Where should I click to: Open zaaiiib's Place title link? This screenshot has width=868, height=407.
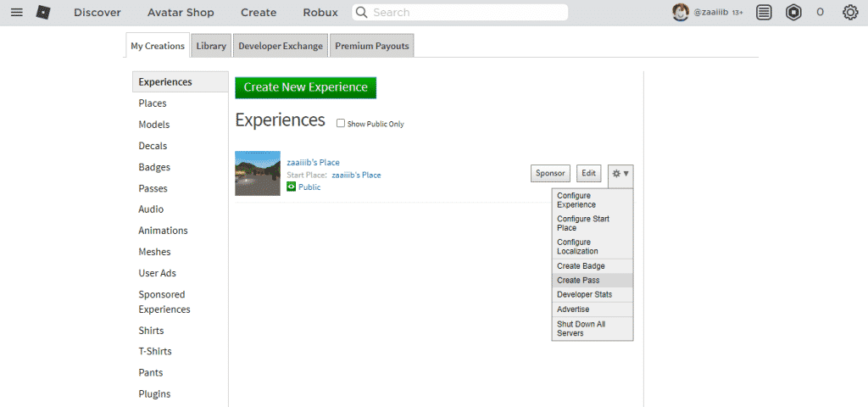[314, 162]
